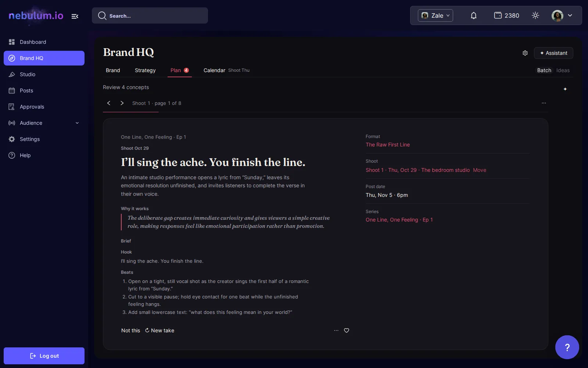Open concept card ellipsis menu
The height and width of the screenshot is (368, 588).
(x=336, y=330)
